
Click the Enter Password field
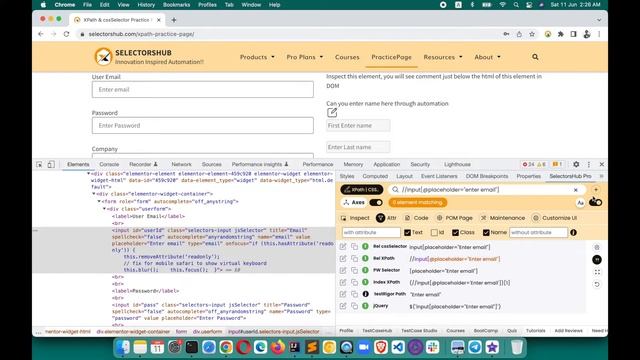203,126
